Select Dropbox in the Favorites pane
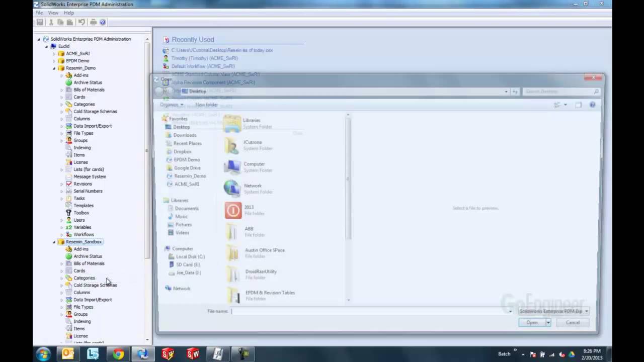The height and width of the screenshot is (362, 644). point(182,152)
